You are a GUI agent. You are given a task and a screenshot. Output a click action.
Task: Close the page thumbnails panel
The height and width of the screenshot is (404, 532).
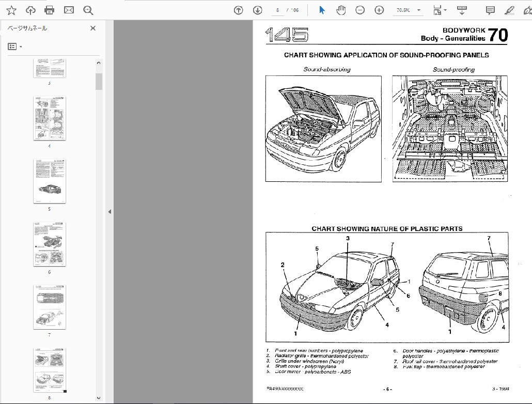[x=93, y=28]
